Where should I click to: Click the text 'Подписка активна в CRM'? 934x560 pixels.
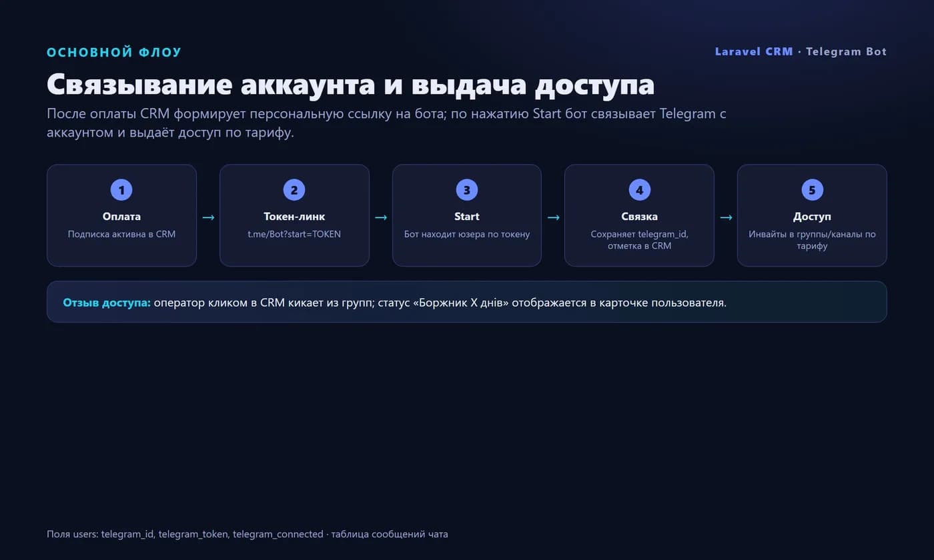pos(121,234)
